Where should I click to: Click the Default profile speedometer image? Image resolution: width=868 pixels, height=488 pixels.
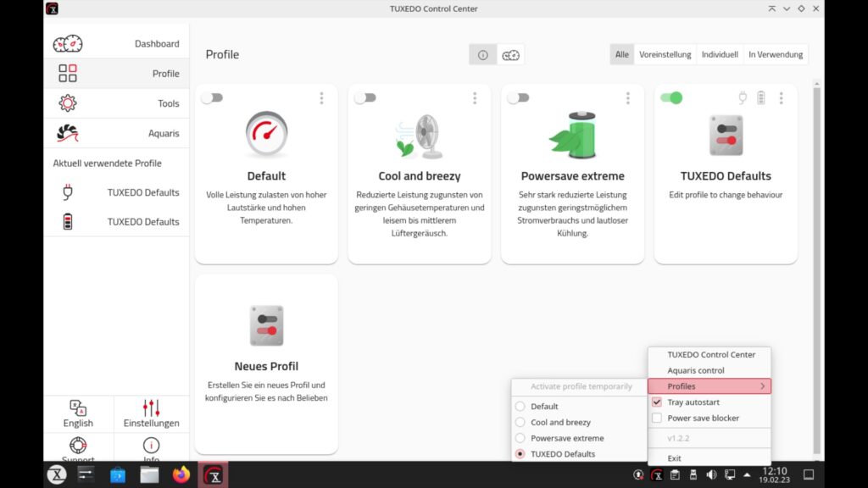pyautogui.click(x=266, y=135)
